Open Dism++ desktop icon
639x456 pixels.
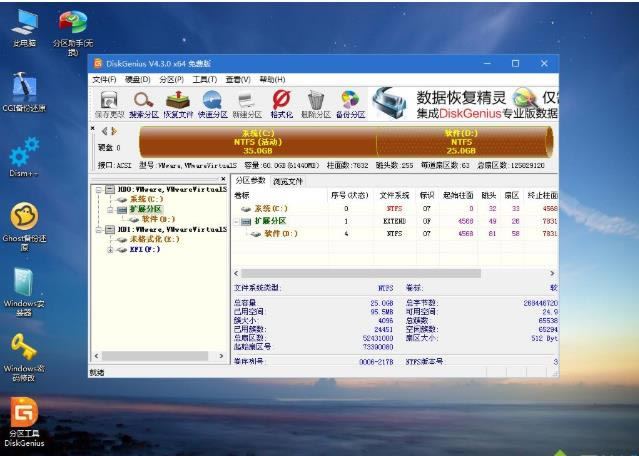[24, 157]
